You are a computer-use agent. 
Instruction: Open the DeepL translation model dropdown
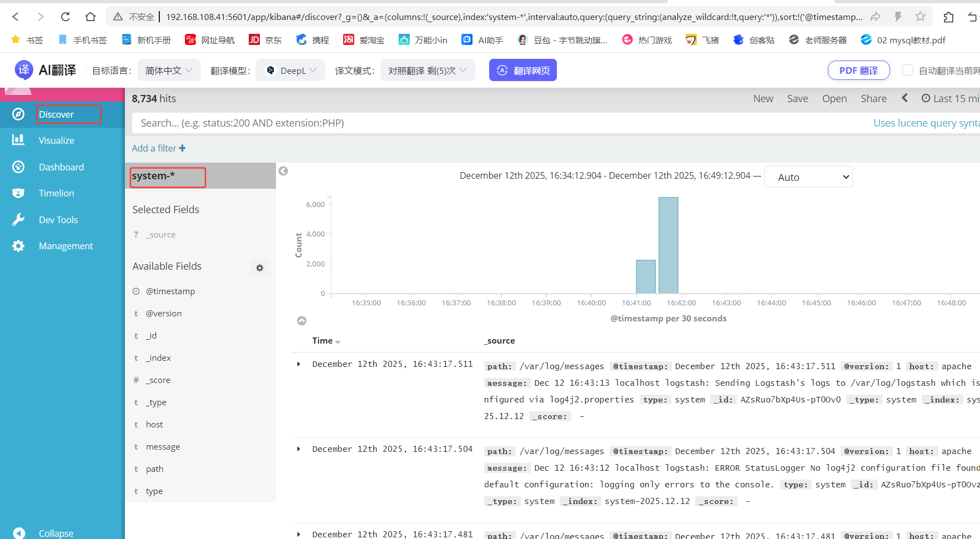click(290, 70)
